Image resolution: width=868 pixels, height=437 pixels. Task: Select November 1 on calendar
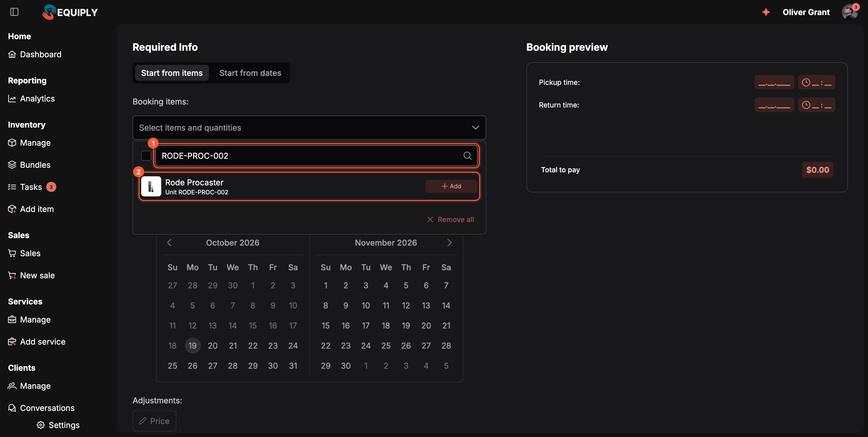coord(325,285)
